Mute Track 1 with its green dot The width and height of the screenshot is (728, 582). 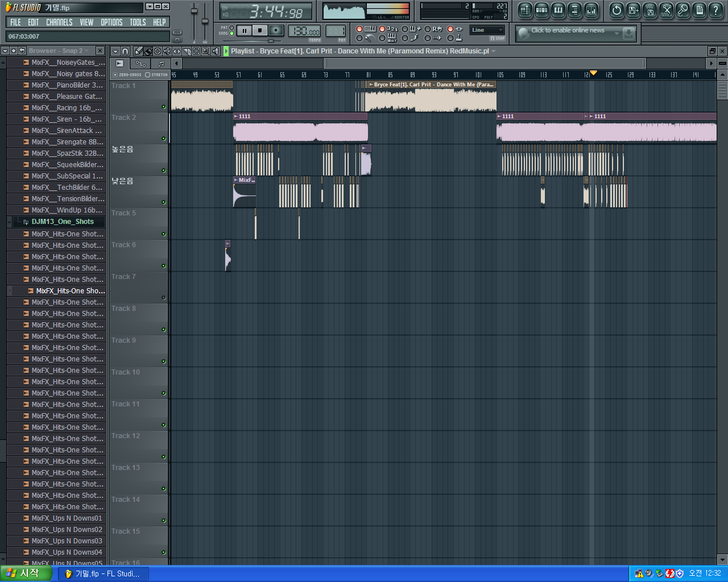(x=164, y=107)
